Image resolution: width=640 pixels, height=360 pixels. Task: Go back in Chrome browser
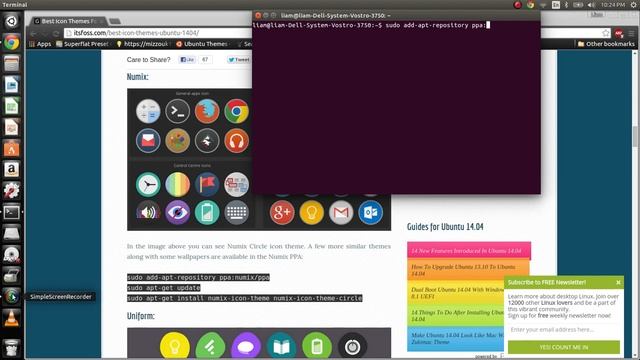tap(33, 33)
